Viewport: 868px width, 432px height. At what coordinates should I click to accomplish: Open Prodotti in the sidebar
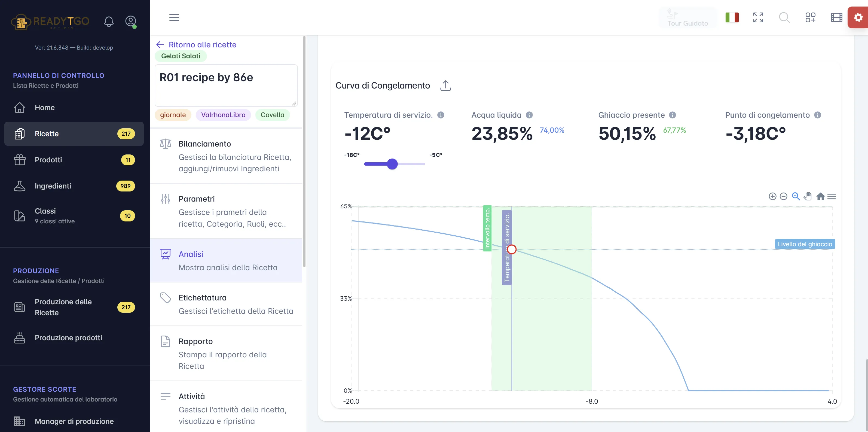74,160
